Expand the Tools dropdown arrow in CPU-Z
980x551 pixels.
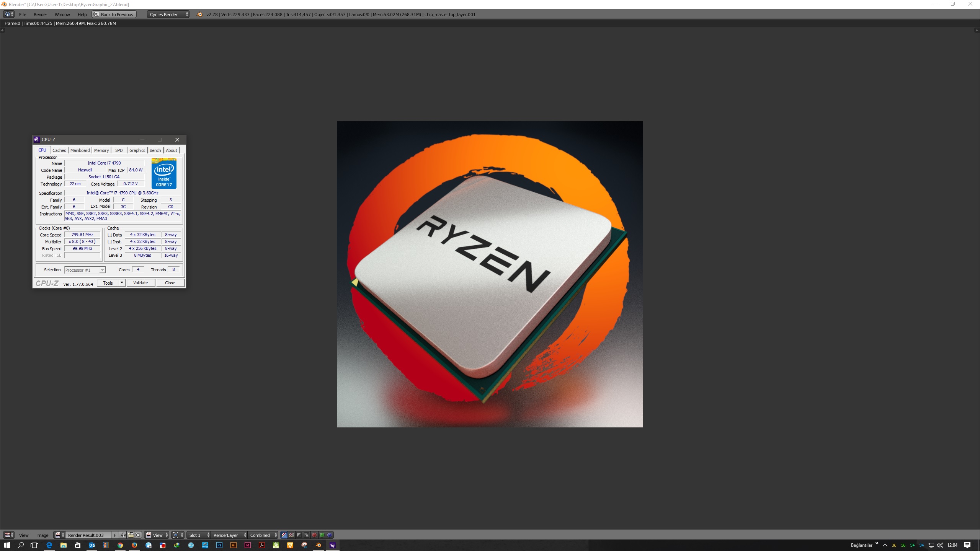point(122,283)
